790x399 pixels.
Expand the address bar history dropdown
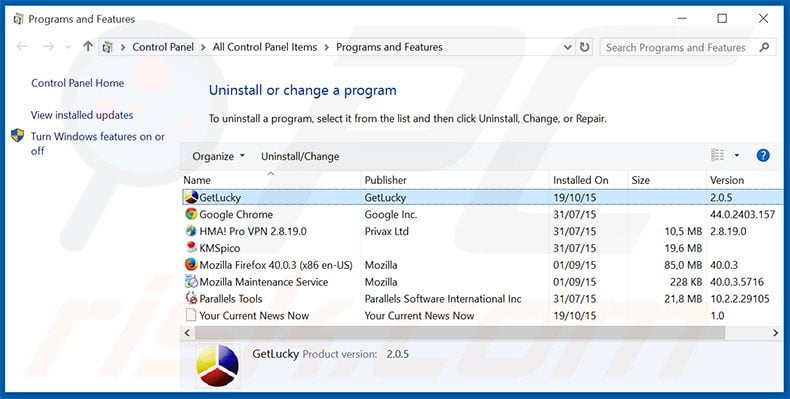coord(567,47)
